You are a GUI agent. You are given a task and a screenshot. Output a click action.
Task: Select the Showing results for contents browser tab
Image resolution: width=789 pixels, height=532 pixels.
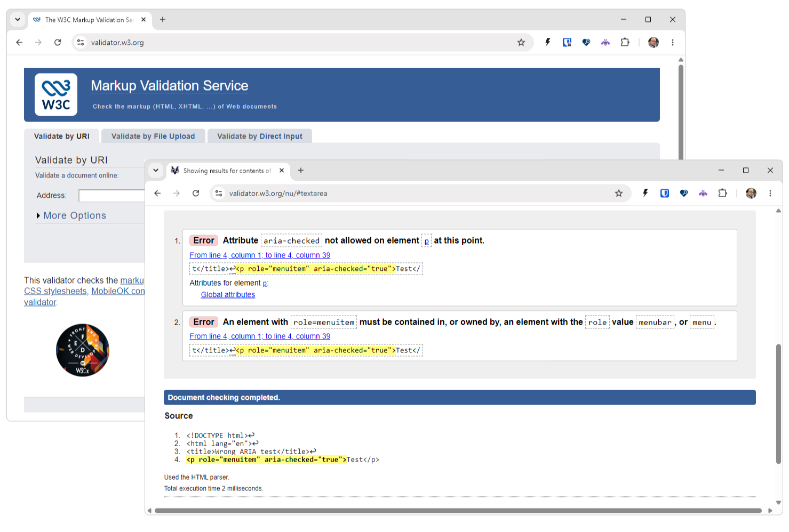click(x=228, y=171)
